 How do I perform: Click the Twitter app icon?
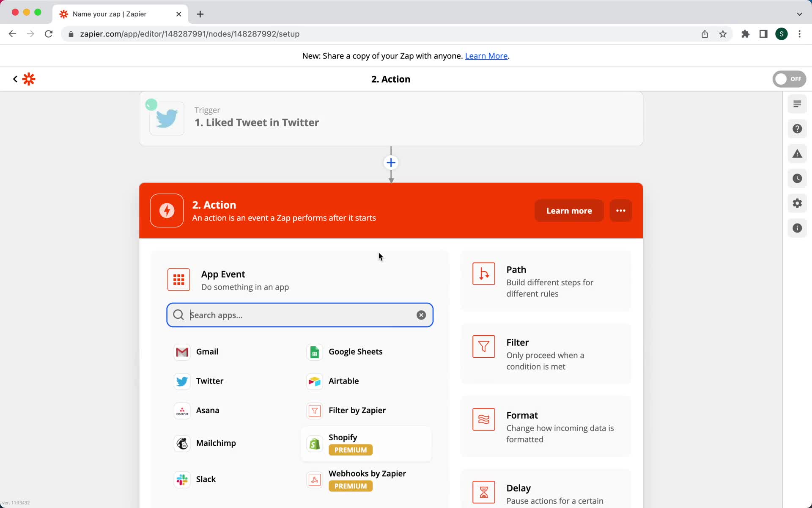click(x=181, y=381)
